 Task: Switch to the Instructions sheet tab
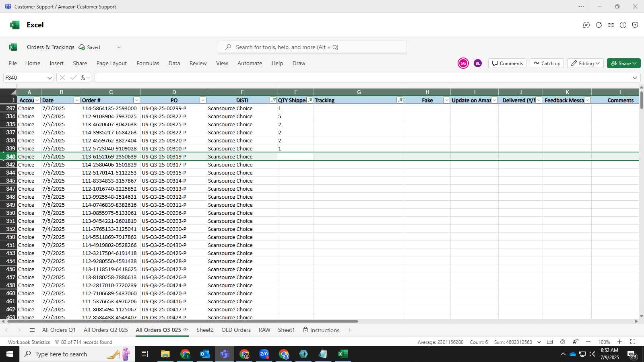click(321, 330)
